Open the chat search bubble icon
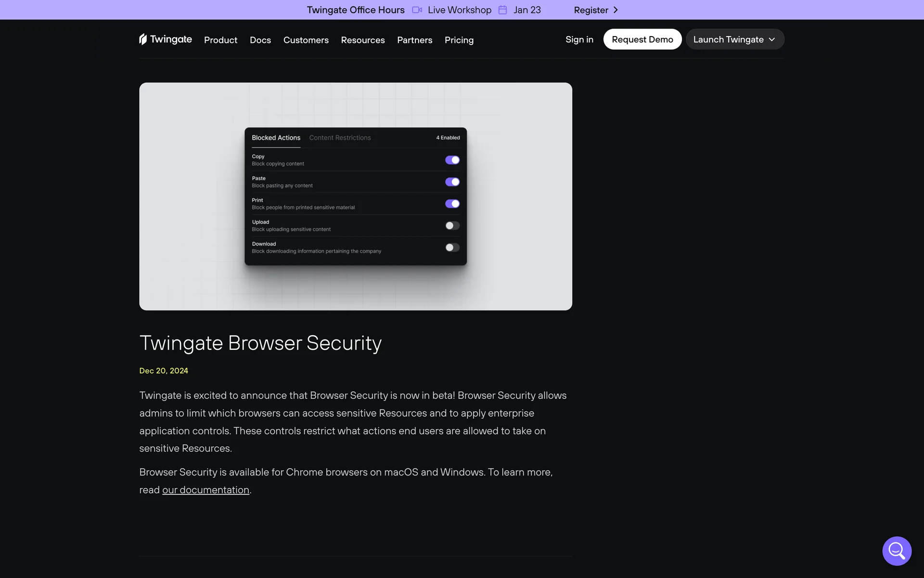Image resolution: width=924 pixels, height=578 pixels. 897,551
